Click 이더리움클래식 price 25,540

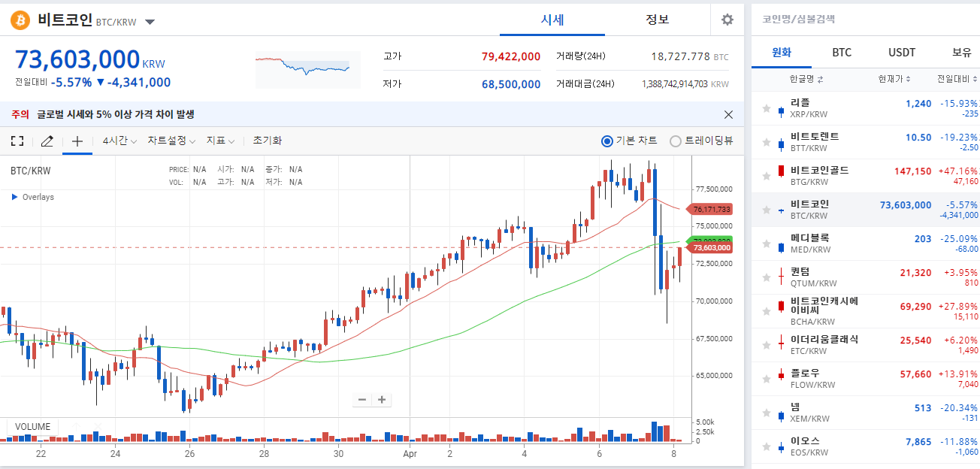coord(915,340)
